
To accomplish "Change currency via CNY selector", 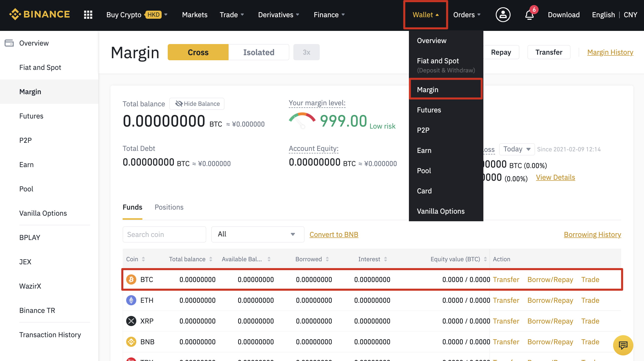I will pos(630,15).
